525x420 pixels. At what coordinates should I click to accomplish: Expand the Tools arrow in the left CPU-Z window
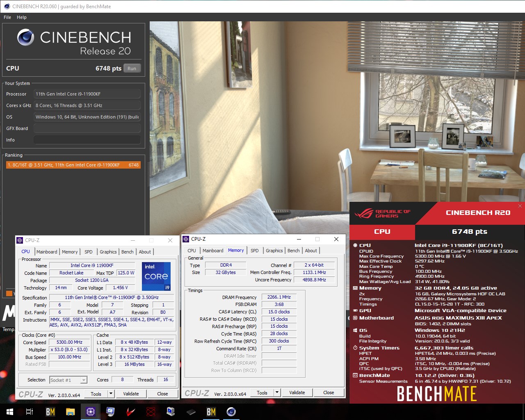[111, 394]
